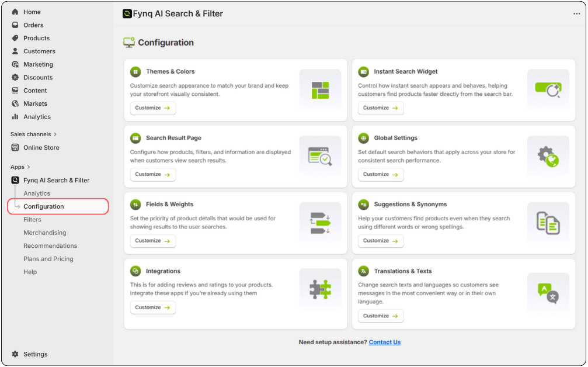The height and width of the screenshot is (367, 588).
Task: Click the Suggestions & Synonyms circle icon
Action: point(363,205)
